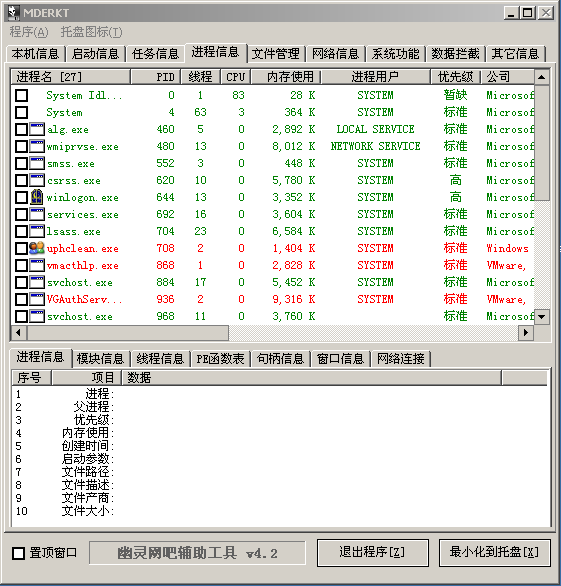The width and height of the screenshot is (561, 586).
Task: Switch to the 网络信息 tab
Action: coord(336,54)
